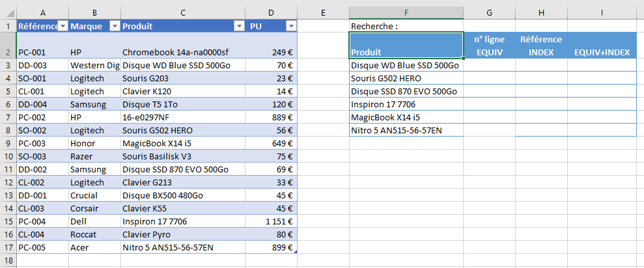The width and height of the screenshot is (644, 268).
Task: Select cell 'Disque WD Blue SSD 500Go' in column F
Action: point(406,65)
